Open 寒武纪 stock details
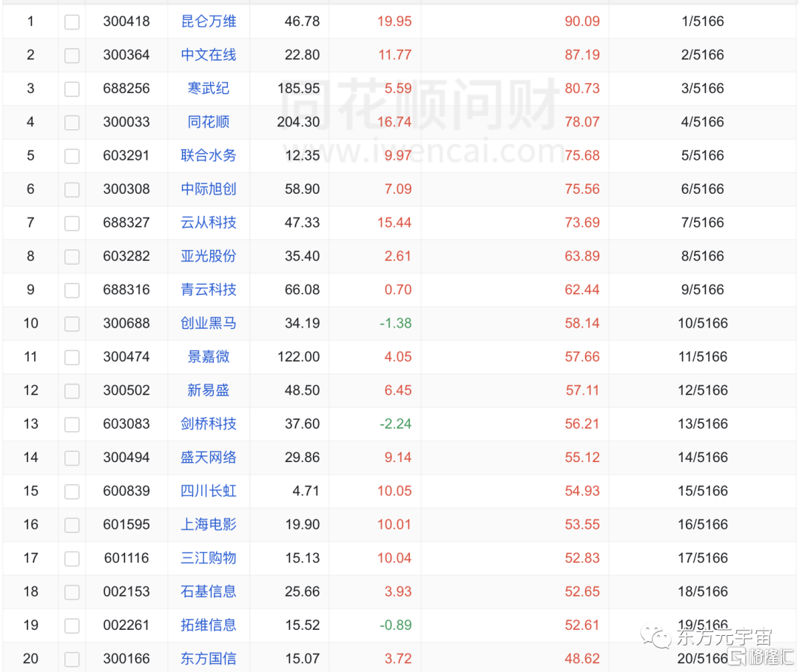This screenshot has height=672, width=799. (x=209, y=89)
